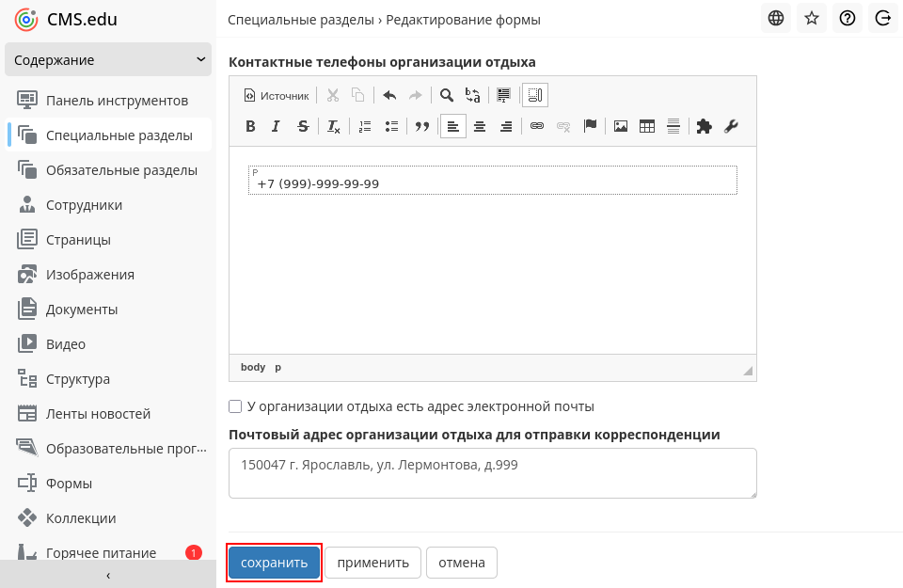The image size is (903, 588).
Task: Open Изображения in sidebar
Action: pyautogui.click(x=108, y=275)
